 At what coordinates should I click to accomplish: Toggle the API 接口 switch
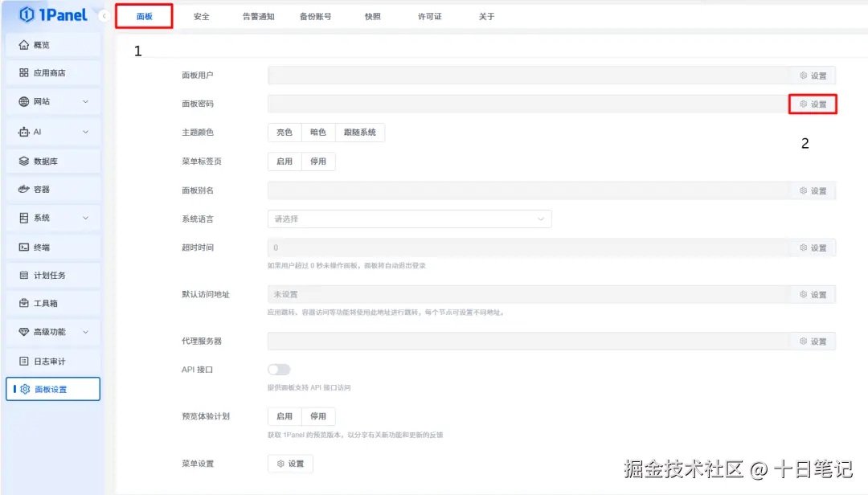point(279,370)
